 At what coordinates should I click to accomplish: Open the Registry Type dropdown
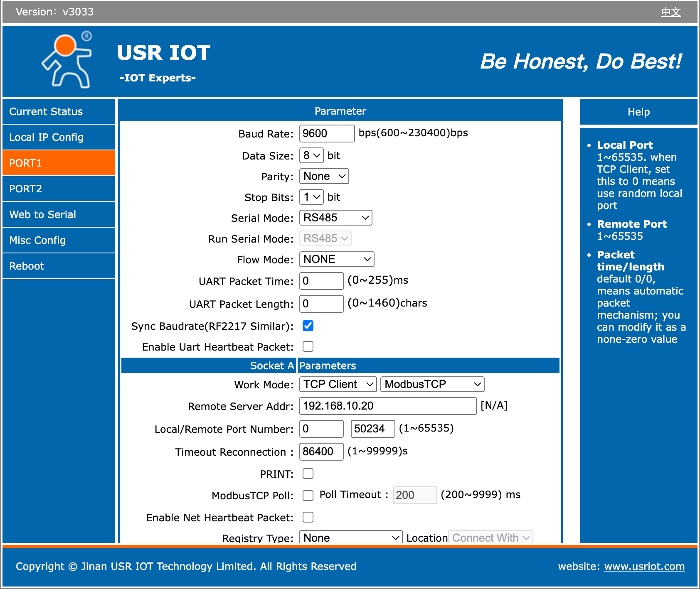pyautogui.click(x=350, y=537)
